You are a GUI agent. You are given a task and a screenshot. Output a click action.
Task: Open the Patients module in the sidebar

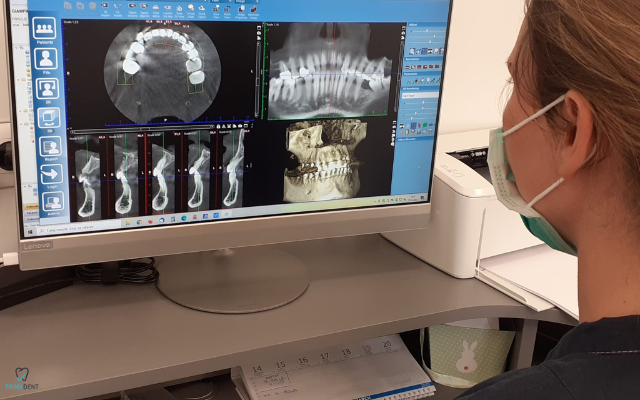point(44,30)
